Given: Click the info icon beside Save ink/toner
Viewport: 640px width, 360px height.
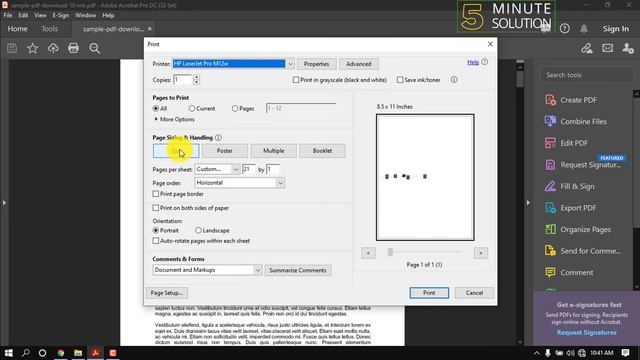Looking at the screenshot, I should [454, 80].
